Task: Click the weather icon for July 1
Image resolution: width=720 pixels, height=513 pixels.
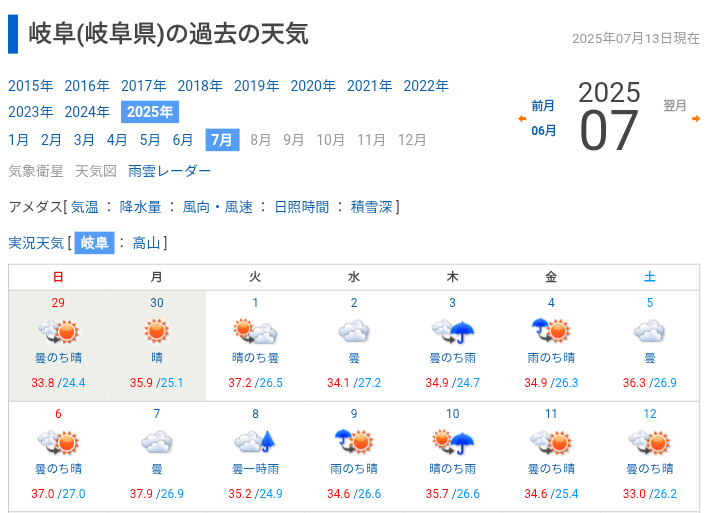Action: tap(255, 332)
